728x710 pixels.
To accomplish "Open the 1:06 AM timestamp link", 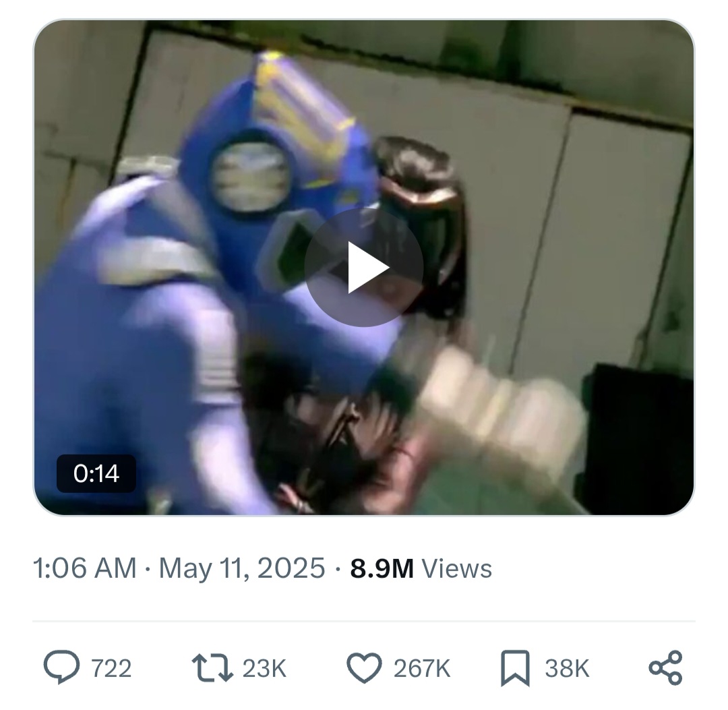I will pyautogui.click(x=84, y=568).
